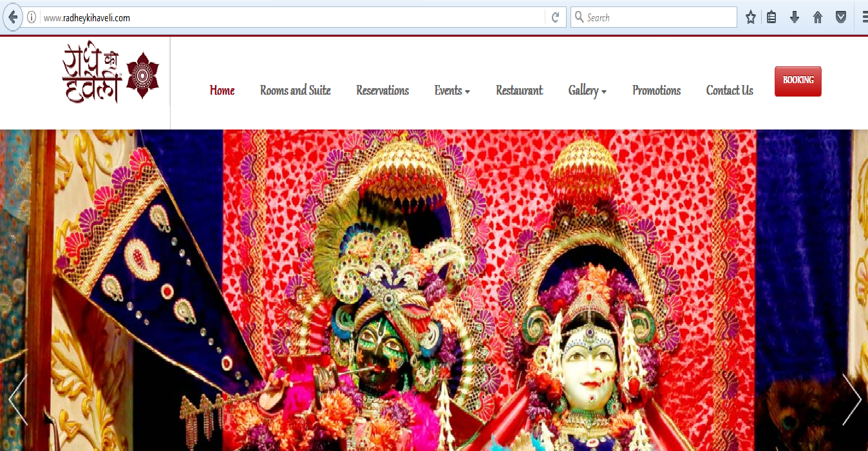
Task: Show the previous carousel slide
Action: (x=17, y=399)
